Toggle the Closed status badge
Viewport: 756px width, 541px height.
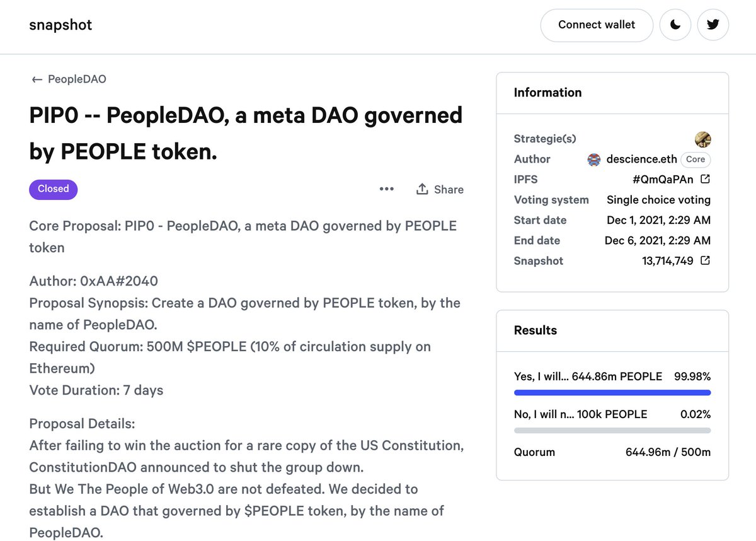(x=53, y=189)
